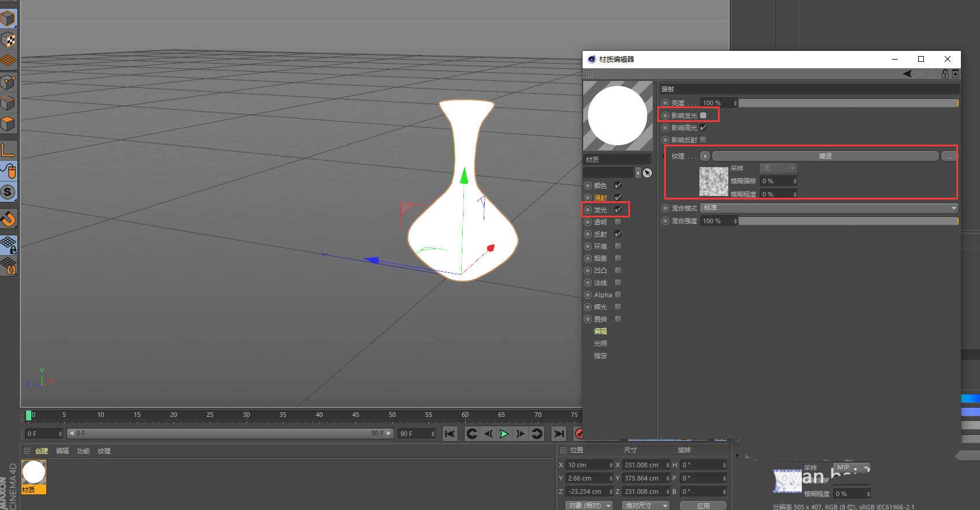This screenshot has height=510, width=980.
Task: Click the Points mode cube icon
Action: coord(8,82)
